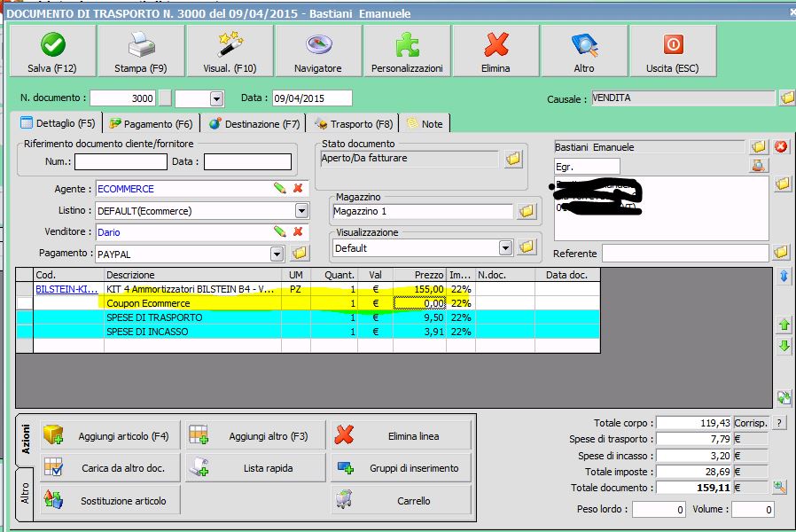Select the Coupon Ecommerce price cell 0,00
Image resolution: width=796 pixels, height=532 pixels.
pyautogui.click(x=419, y=303)
